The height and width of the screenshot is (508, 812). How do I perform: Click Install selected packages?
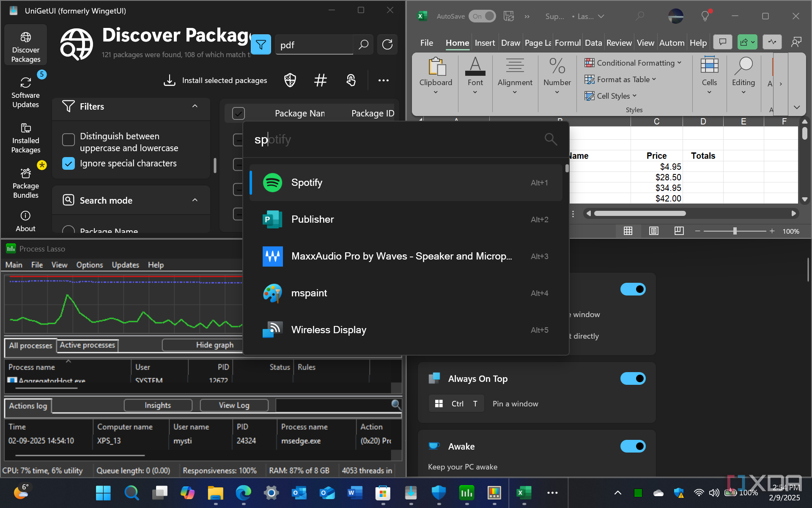(224, 80)
